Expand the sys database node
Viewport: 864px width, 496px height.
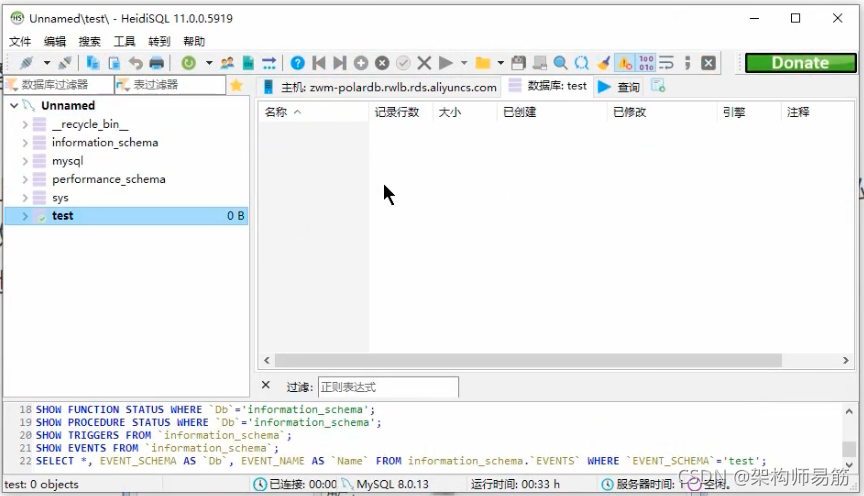[x=25, y=197]
